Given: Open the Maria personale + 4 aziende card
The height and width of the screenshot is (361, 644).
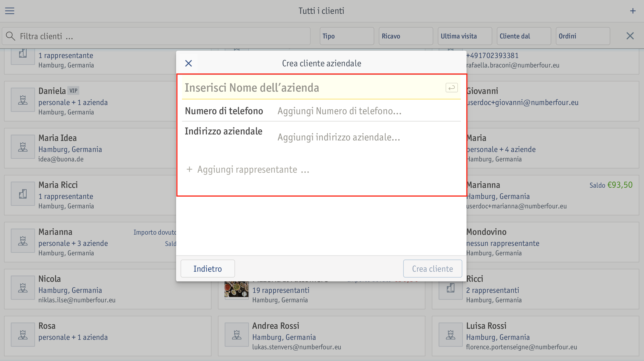Looking at the screenshot, I should (552, 148).
